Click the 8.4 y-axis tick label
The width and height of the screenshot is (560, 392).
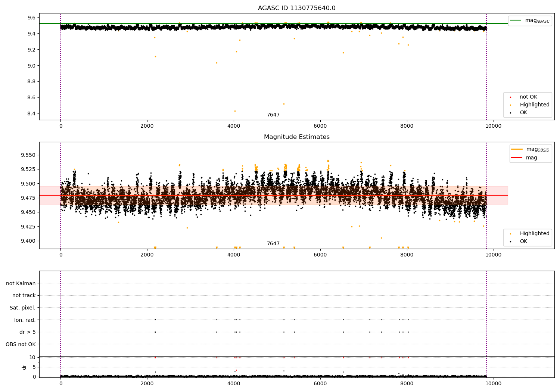32,113
